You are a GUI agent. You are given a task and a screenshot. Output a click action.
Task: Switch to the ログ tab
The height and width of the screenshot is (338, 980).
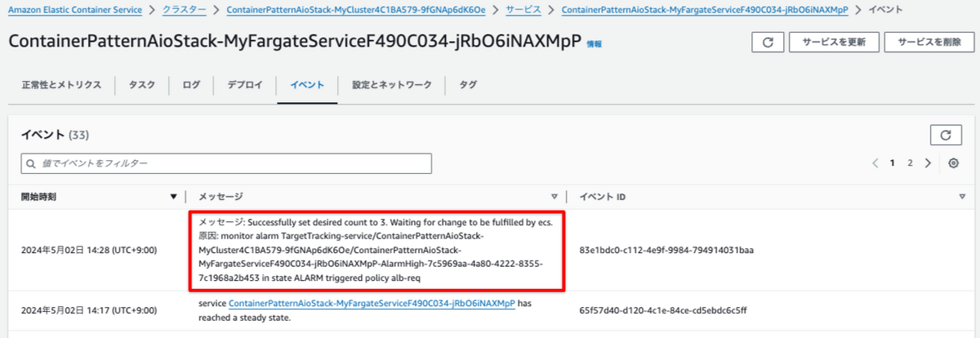(x=191, y=85)
